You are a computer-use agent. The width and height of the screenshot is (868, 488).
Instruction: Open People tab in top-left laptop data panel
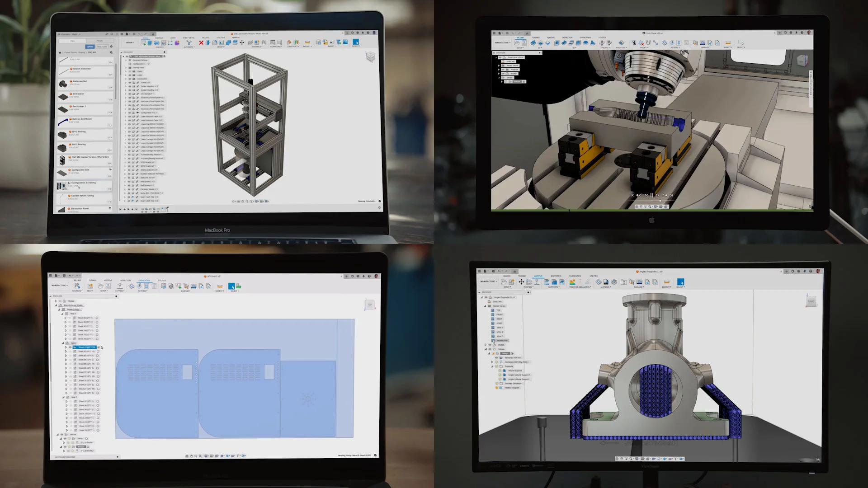[x=99, y=41]
